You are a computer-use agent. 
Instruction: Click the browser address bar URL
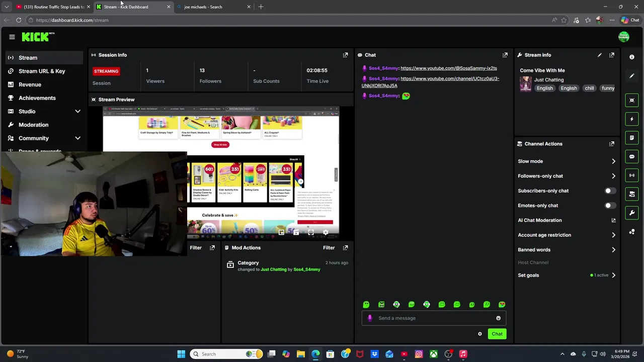click(72, 20)
